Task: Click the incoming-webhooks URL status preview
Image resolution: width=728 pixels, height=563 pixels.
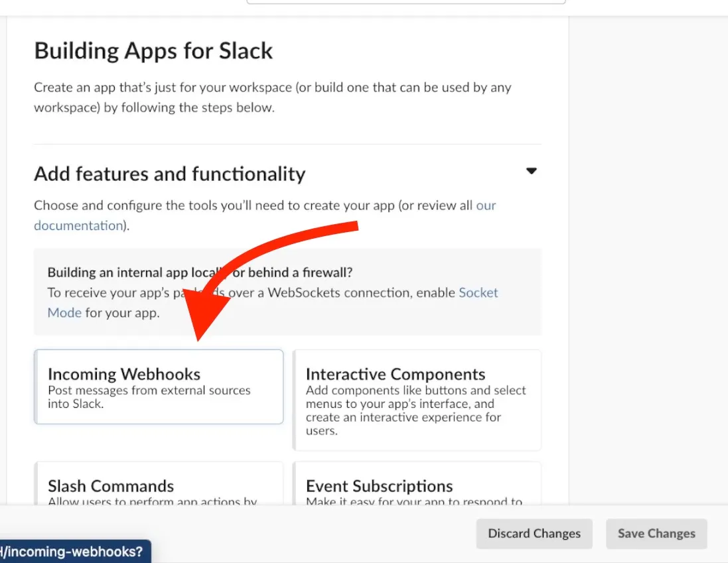Action: coord(74,551)
